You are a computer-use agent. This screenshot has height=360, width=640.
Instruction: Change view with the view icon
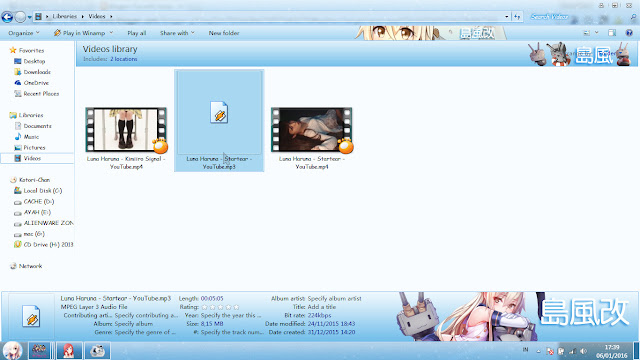tap(587, 33)
